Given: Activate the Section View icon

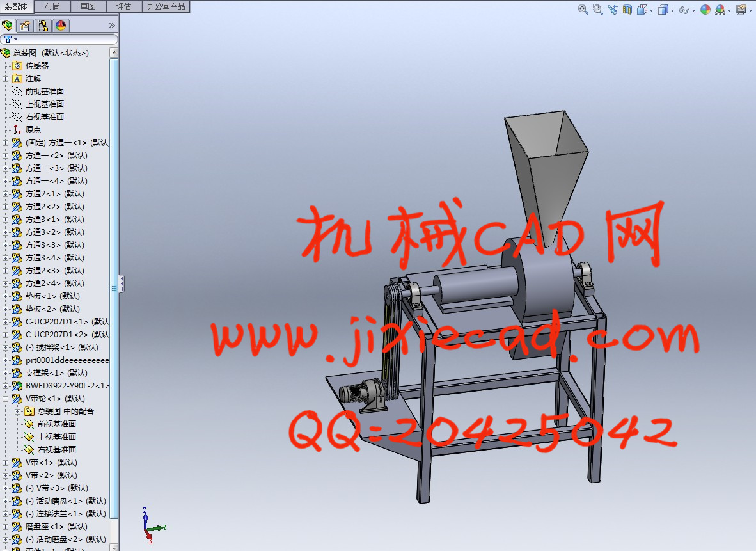Looking at the screenshot, I should [627, 10].
